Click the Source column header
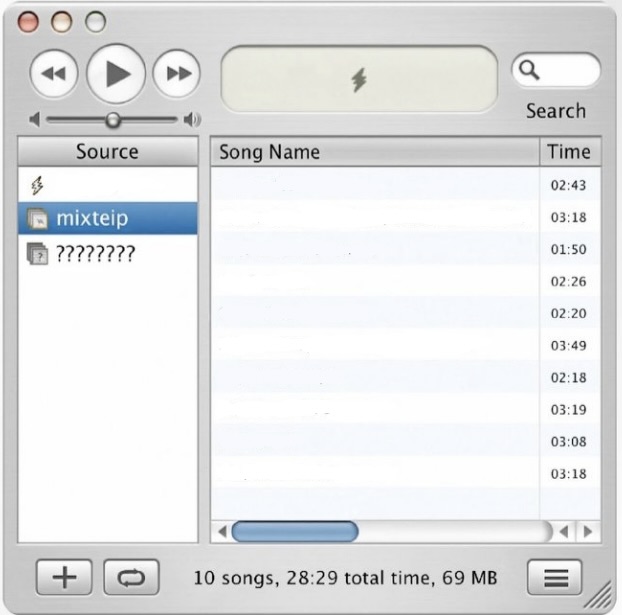 108,152
